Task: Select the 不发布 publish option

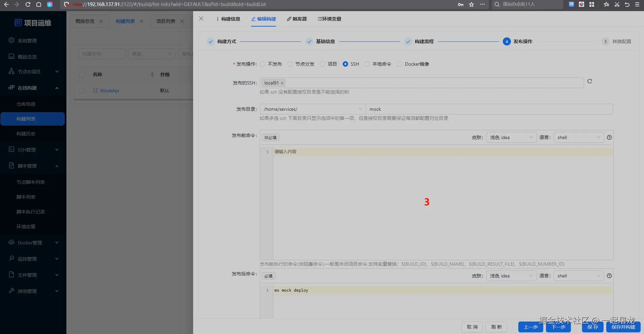Action: 263,64
